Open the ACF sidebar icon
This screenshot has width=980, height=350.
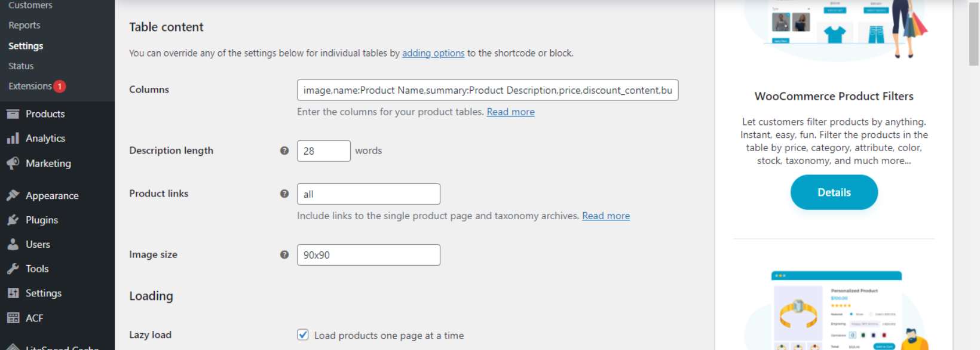(14, 317)
